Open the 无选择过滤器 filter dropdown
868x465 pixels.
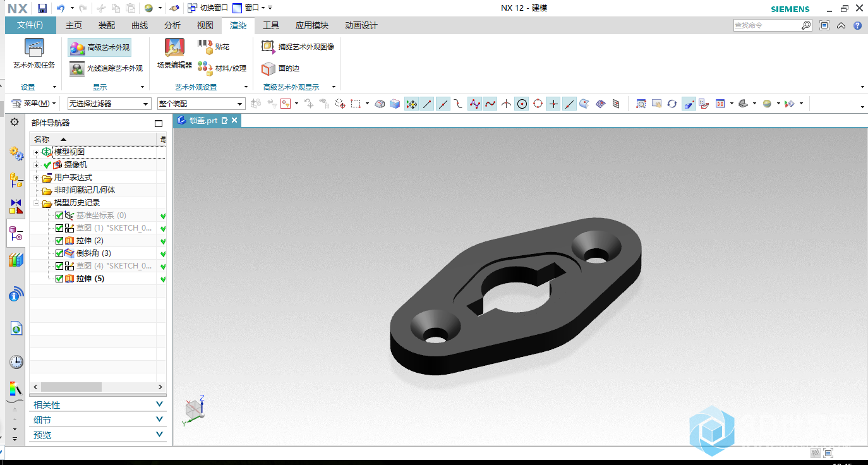tap(109, 104)
